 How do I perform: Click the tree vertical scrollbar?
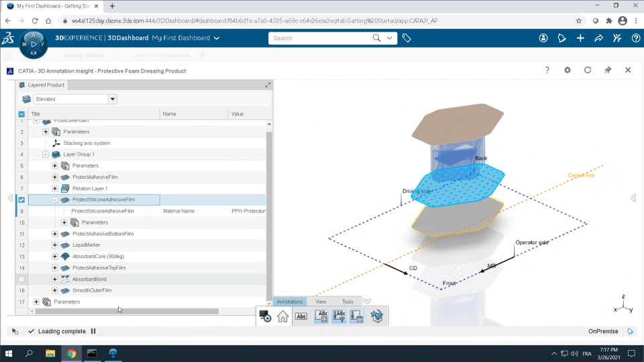click(x=269, y=215)
